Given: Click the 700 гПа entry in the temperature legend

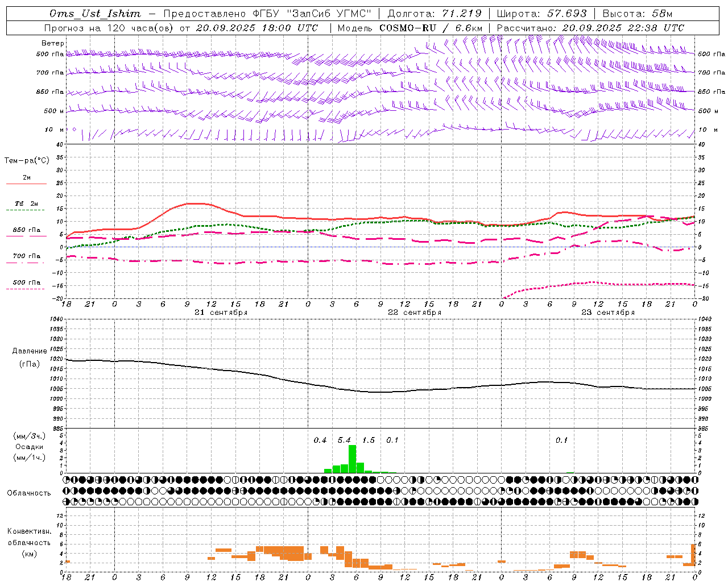Looking at the screenshot, I should tap(27, 256).
